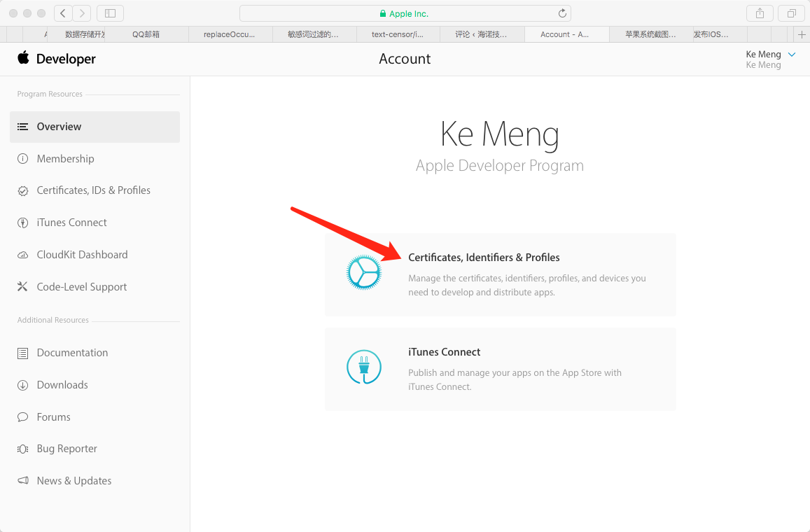Toggle the Safari sidebar button
The width and height of the screenshot is (810, 532).
pos(110,13)
